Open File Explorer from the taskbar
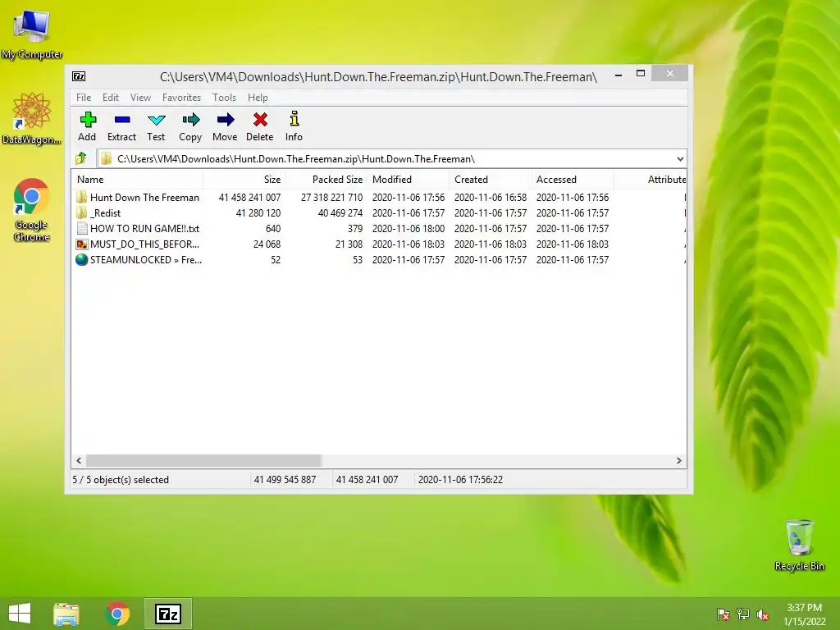840x630 pixels. point(66,614)
